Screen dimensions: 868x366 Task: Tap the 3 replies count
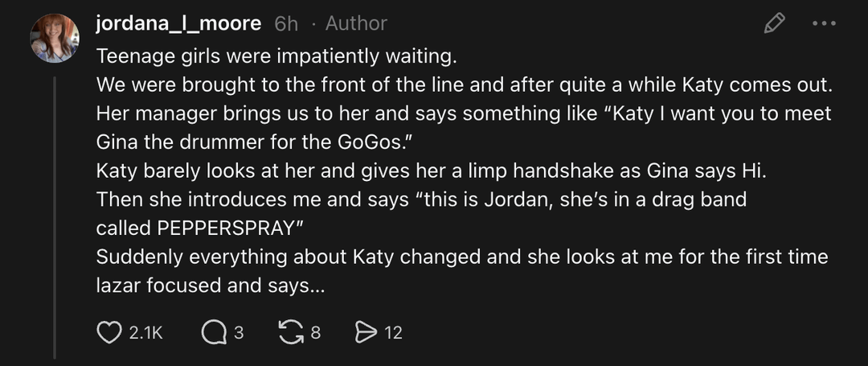coord(239,332)
